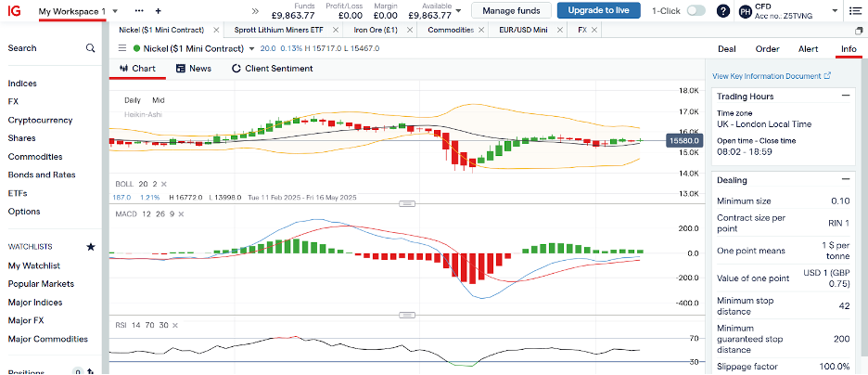Click the search magnifier icon
Screen dimensions: 868x375
coord(90,48)
